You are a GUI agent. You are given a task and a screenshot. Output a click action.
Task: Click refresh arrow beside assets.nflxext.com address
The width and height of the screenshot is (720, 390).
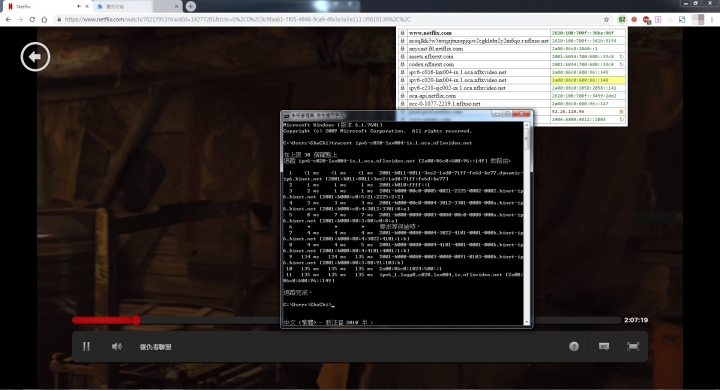coord(622,57)
